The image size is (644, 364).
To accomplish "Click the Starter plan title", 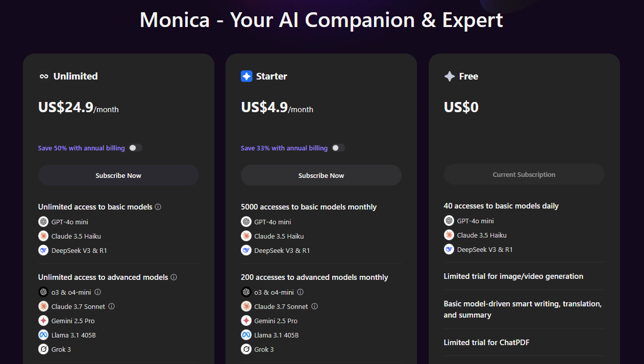I will point(271,76).
